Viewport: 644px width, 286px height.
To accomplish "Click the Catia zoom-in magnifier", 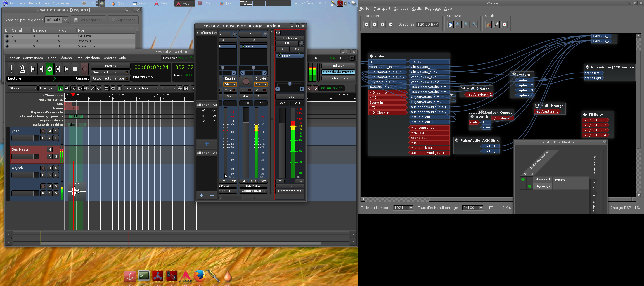I will coord(458,25).
